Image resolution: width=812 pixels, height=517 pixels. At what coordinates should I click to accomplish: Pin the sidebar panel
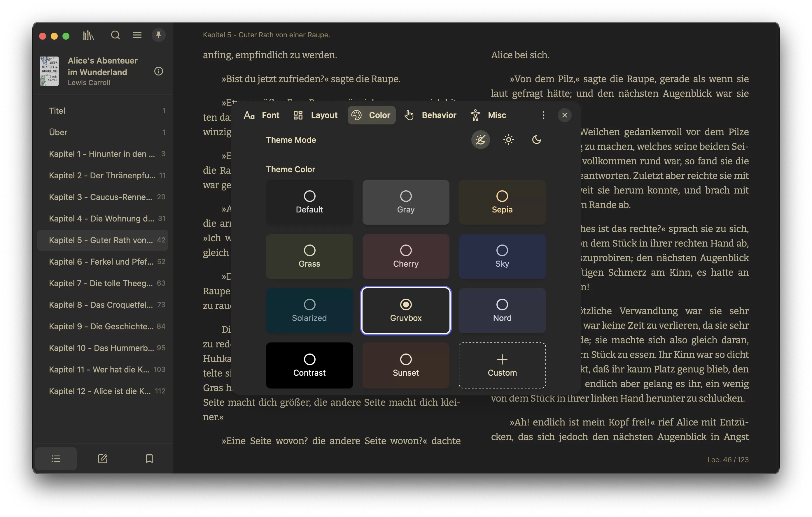pos(158,35)
